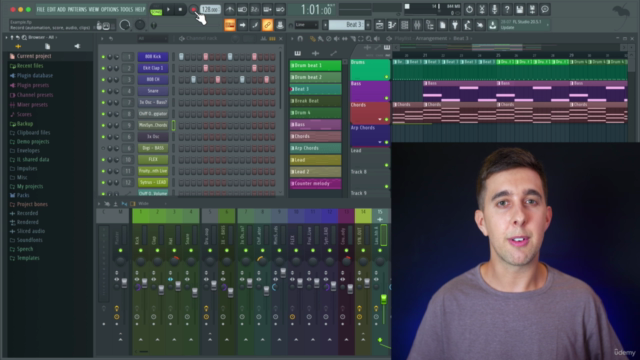Expand the Arp Chords track group arrow

(x=380, y=142)
